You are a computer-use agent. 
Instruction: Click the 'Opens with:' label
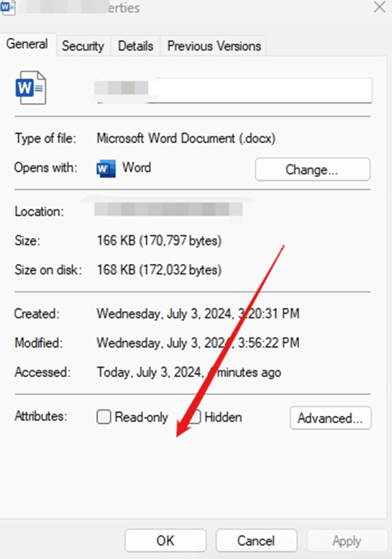[x=45, y=168]
